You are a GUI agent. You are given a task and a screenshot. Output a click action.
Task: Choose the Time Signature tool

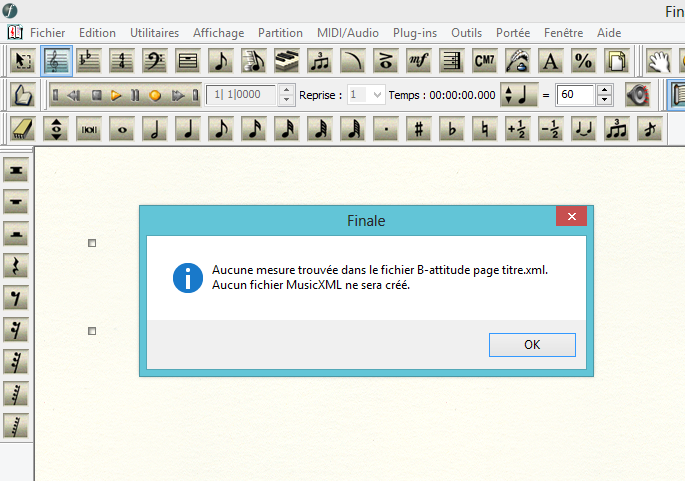pos(122,61)
